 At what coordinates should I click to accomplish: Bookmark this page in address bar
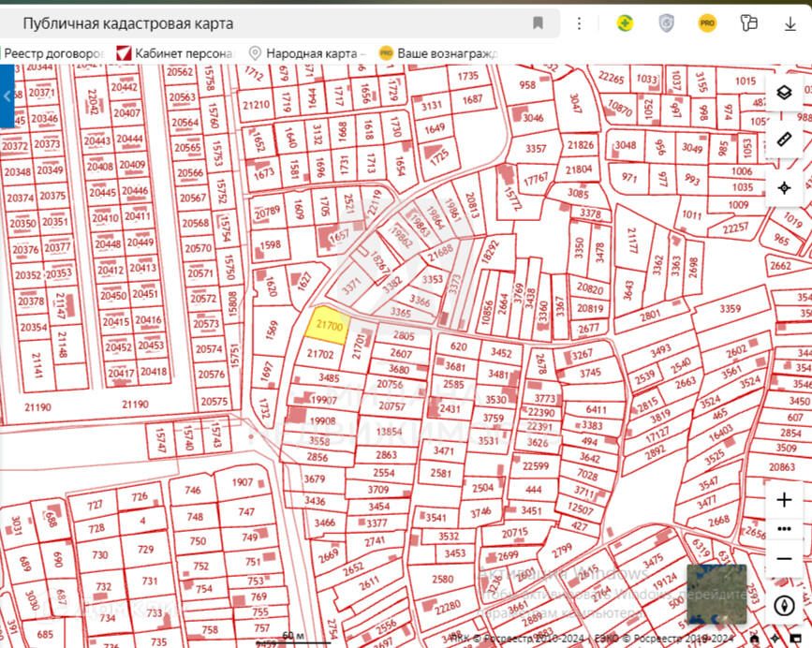tap(538, 23)
